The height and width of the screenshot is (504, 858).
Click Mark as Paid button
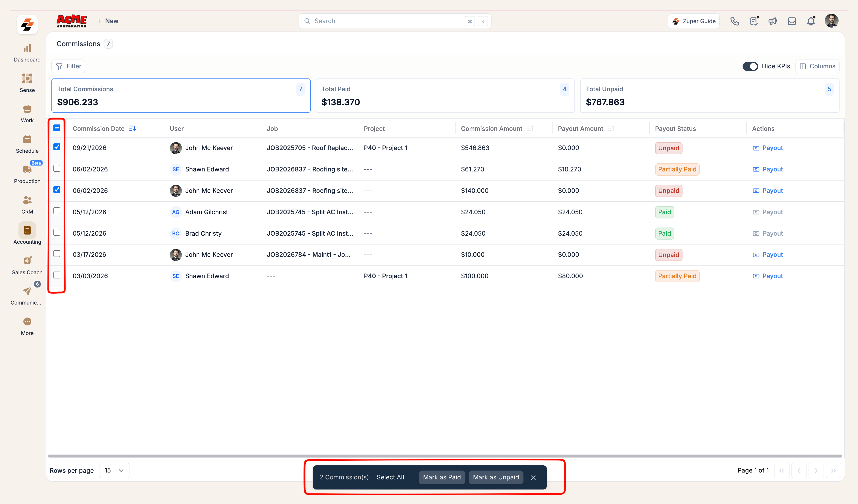click(442, 477)
